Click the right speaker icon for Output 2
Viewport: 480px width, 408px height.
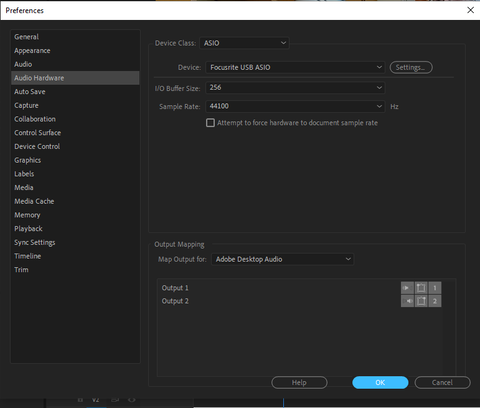tap(407, 301)
